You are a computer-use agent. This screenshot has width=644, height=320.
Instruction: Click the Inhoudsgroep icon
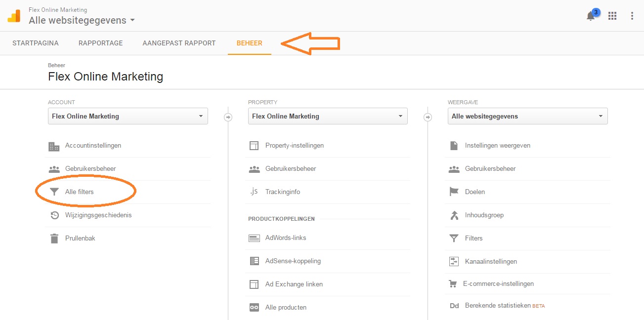(x=454, y=215)
